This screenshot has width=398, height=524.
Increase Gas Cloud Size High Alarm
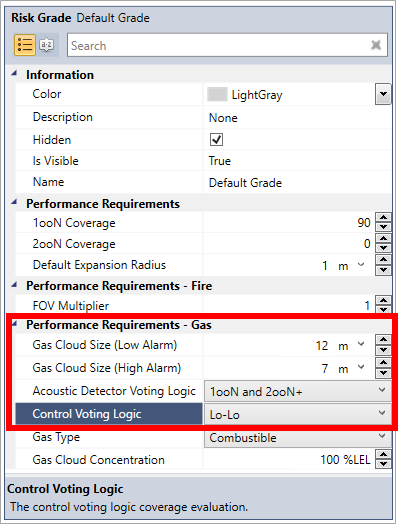383,363
